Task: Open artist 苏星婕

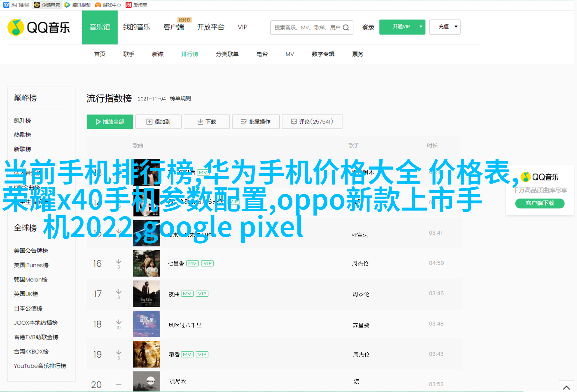Action: tap(361, 325)
